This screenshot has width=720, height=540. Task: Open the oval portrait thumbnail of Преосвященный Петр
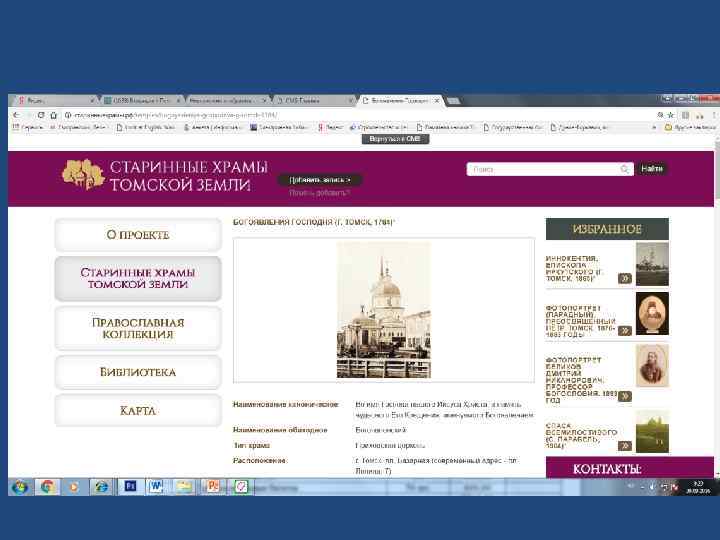click(652, 314)
